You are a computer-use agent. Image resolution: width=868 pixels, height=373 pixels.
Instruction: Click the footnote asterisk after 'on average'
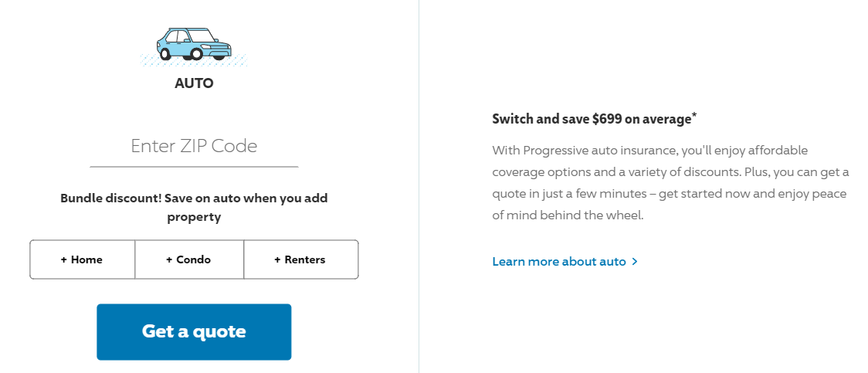click(694, 116)
